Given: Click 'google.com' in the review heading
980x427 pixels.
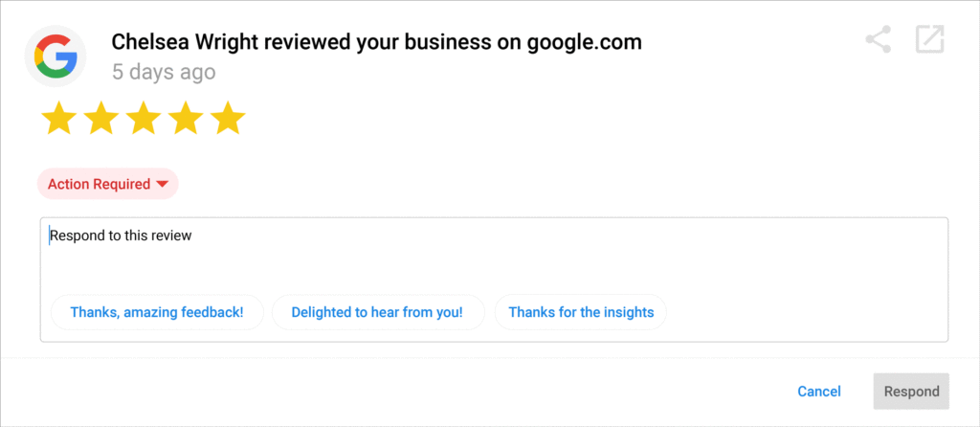Looking at the screenshot, I should (584, 42).
